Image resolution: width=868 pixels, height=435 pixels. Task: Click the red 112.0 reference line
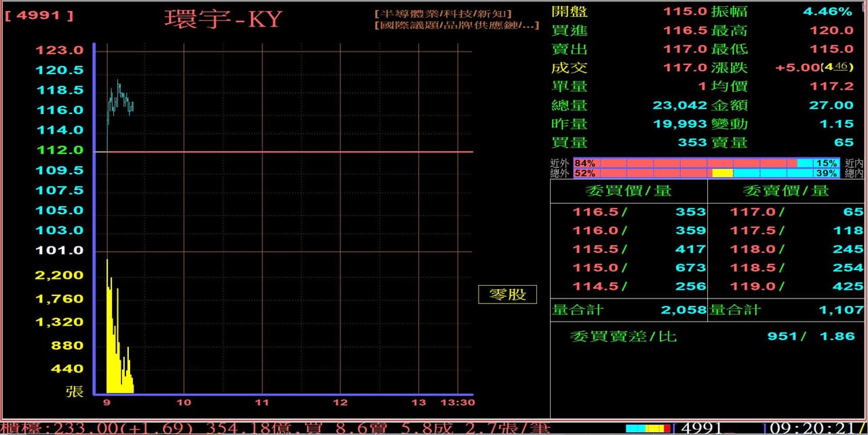pyautogui.click(x=283, y=151)
